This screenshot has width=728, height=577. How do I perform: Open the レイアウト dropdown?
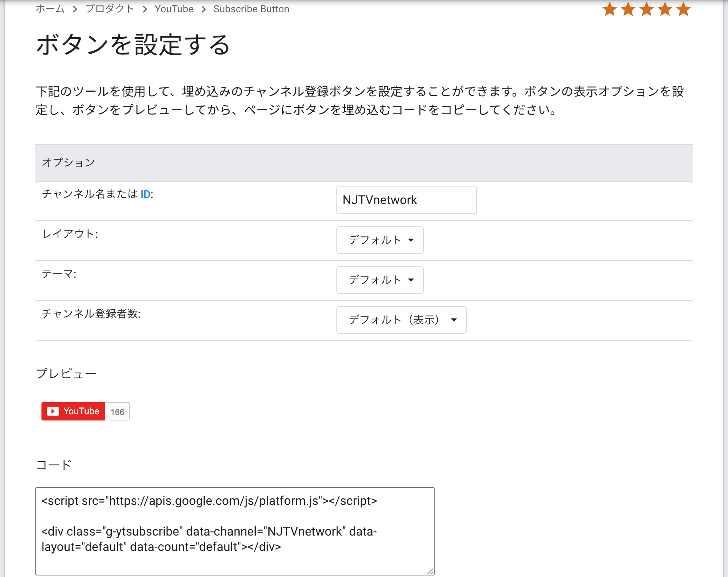pyautogui.click(x=380, y=240)
